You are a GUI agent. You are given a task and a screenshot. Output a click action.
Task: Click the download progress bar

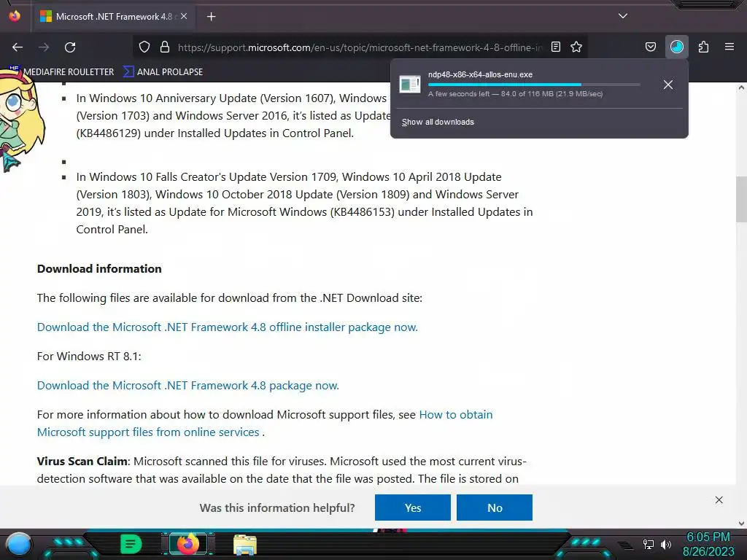[x=533, y=85]
